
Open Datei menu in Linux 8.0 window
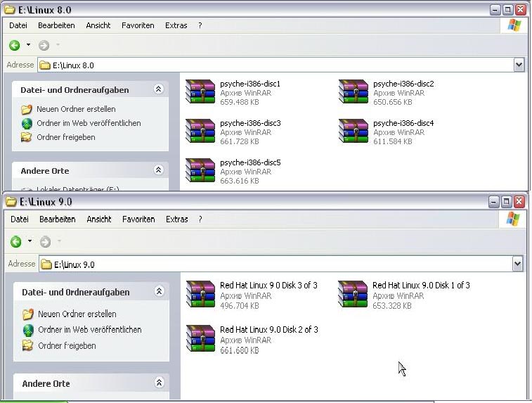18,25
